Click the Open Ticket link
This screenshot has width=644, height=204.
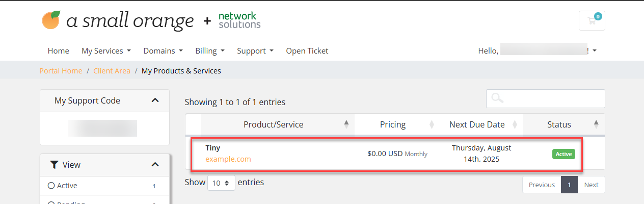pos(307,51)
